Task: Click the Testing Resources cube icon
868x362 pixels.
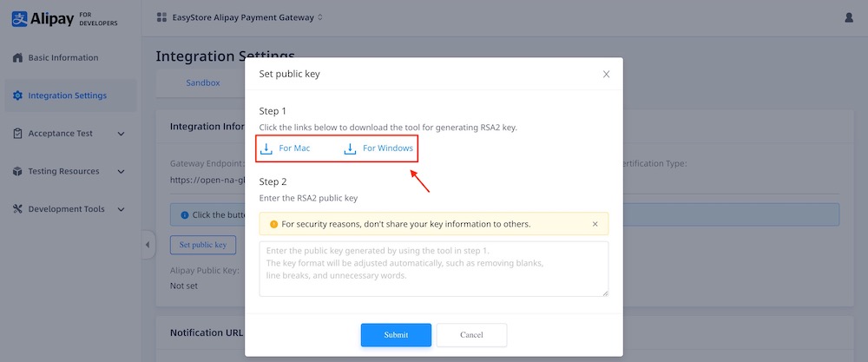Action: click(16, 171)
